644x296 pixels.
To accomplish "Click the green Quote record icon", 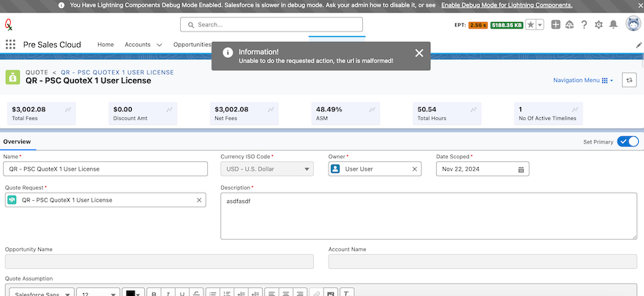I will coord(12,77).
